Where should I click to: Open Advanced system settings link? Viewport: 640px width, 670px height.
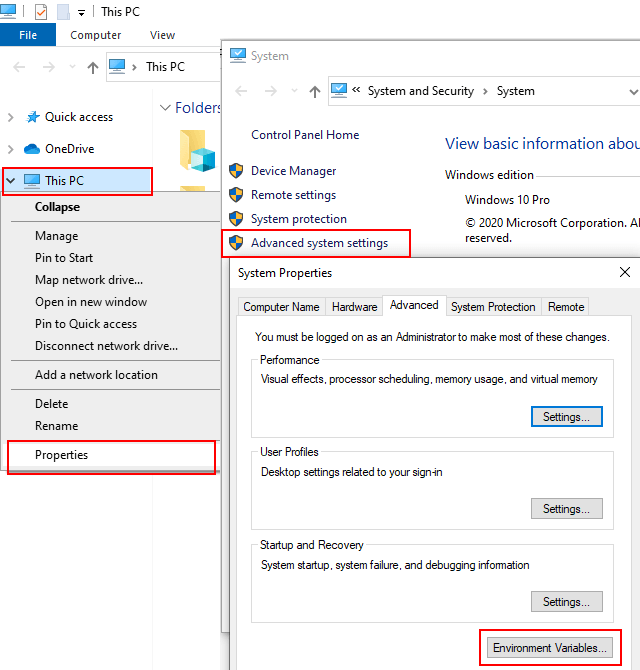(319, 243)
